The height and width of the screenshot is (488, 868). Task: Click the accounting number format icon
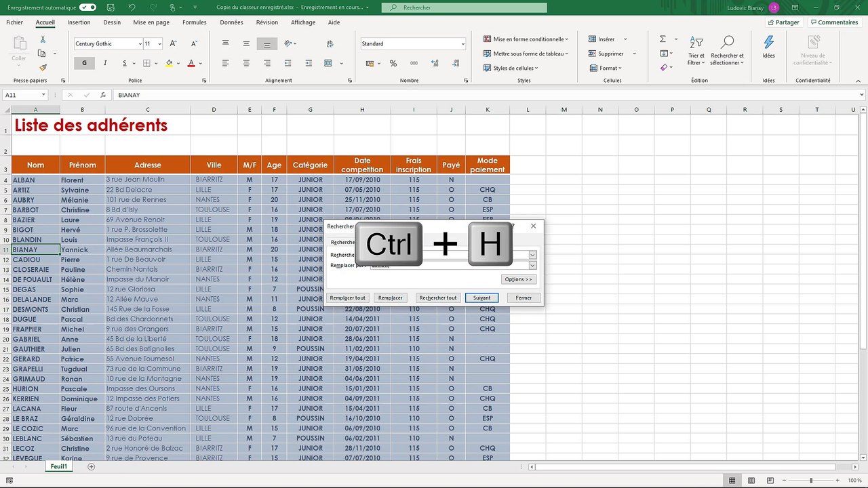click(x=370, y=63)
